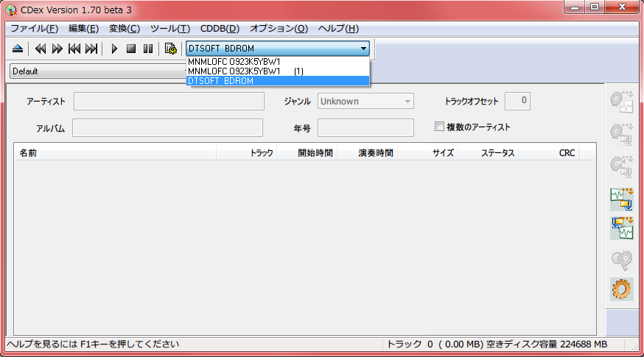Focus the アルバム text field
This screenshot has width=644, height=357.
[x=167, y=127]
